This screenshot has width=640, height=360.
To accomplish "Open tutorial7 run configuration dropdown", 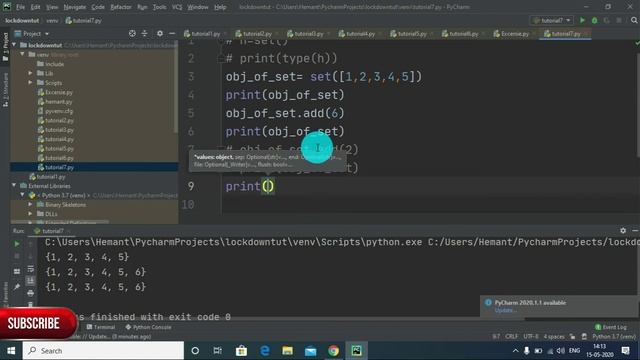I will click(552, 20).
